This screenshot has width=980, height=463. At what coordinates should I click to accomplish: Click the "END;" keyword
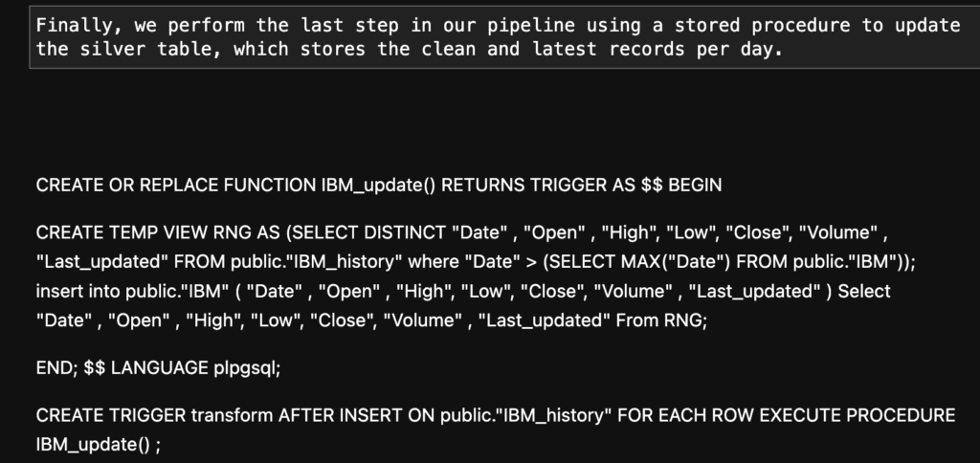[56, 368]
